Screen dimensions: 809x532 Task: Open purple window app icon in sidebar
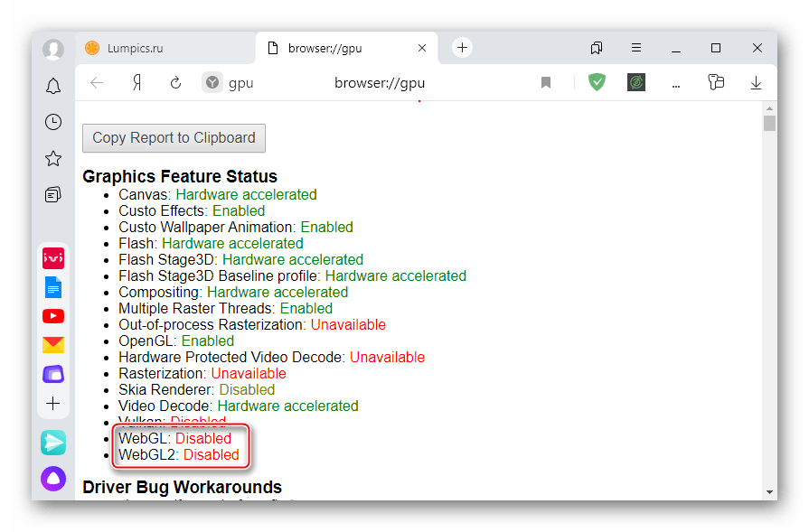[53, 374]
